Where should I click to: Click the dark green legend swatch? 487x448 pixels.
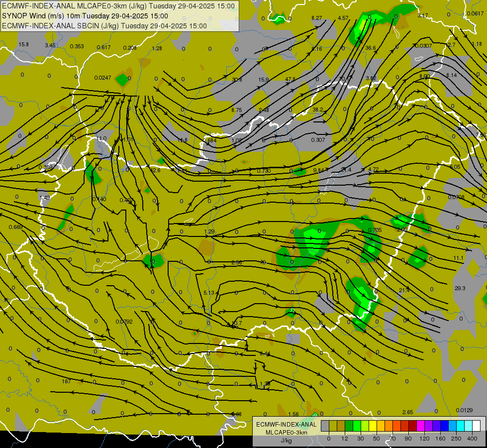pos(349,426)
